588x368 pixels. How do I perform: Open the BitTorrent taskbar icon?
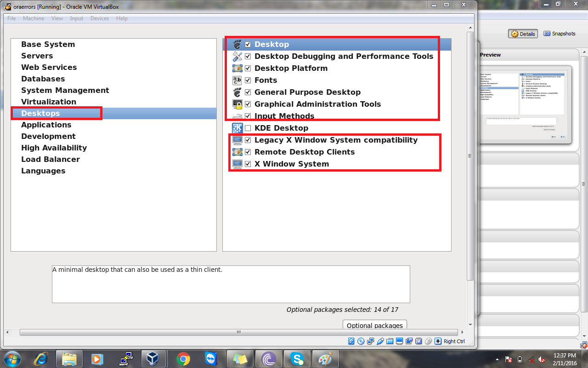click(x=269, y=358)
